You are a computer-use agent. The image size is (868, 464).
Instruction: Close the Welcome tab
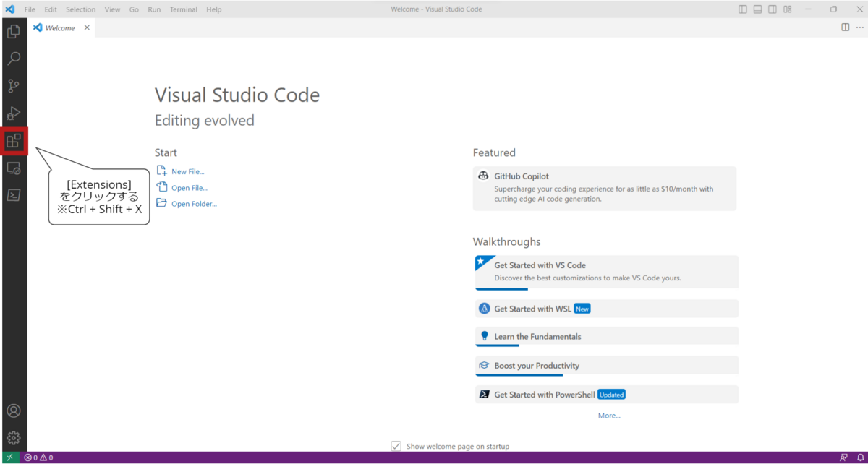(87, 27)
